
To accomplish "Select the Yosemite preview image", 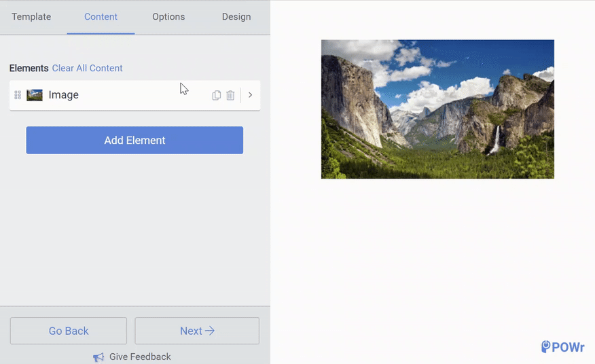I will click(437, 109).
